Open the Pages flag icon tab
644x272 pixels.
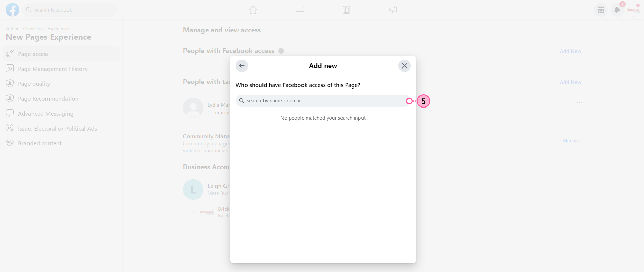pos(300,10)
